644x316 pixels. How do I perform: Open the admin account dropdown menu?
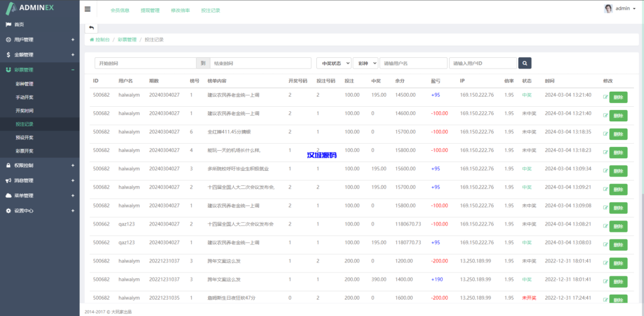pos(625,9)
